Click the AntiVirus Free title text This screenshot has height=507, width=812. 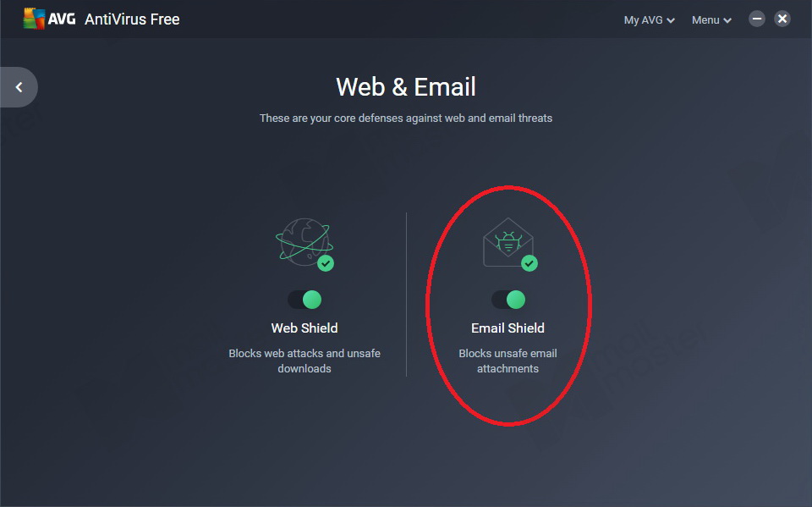132,19
